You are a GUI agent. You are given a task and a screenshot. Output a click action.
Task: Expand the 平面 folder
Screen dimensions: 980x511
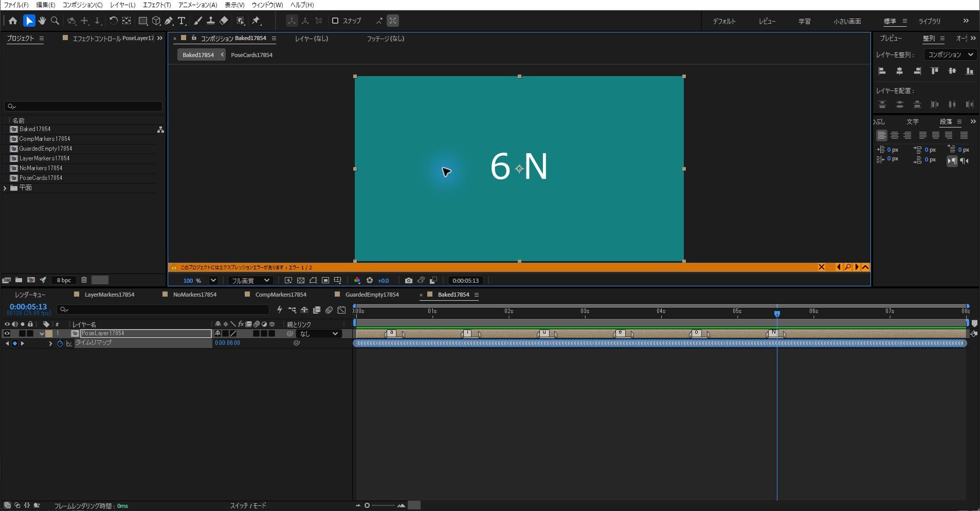pos(5,188)
